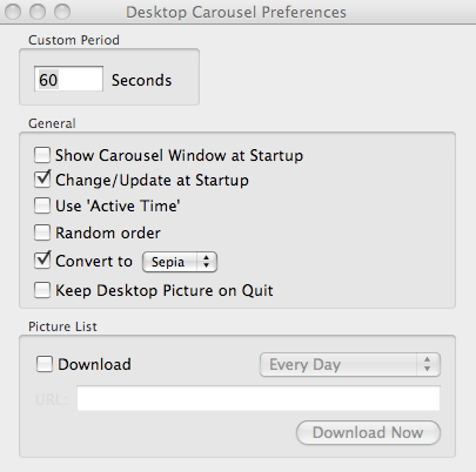The width and height of the screenshot is (476, 472).
Task: Uncheck the Convert to checkbox
Action: click(x=42, y=261)
